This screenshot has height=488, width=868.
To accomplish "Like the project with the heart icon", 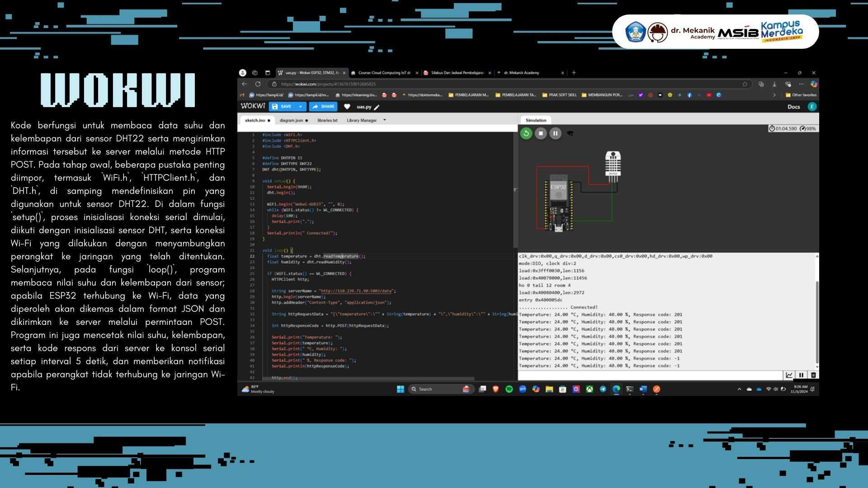I will click(347, 107).
